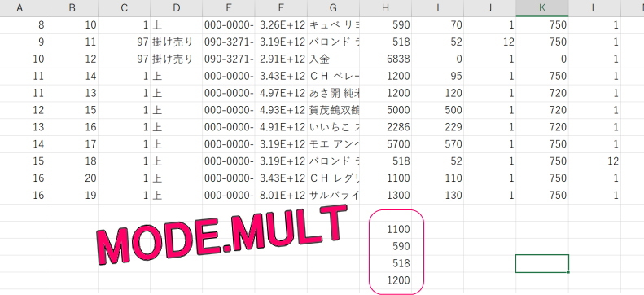
Task: Select the cell showing 229 in column I
Action: click(437, 127)
